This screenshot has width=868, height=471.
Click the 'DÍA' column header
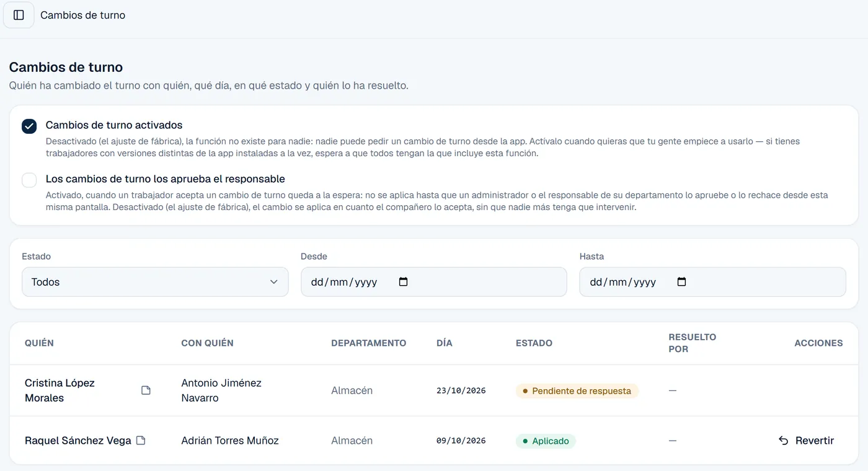tap(445, 343)
